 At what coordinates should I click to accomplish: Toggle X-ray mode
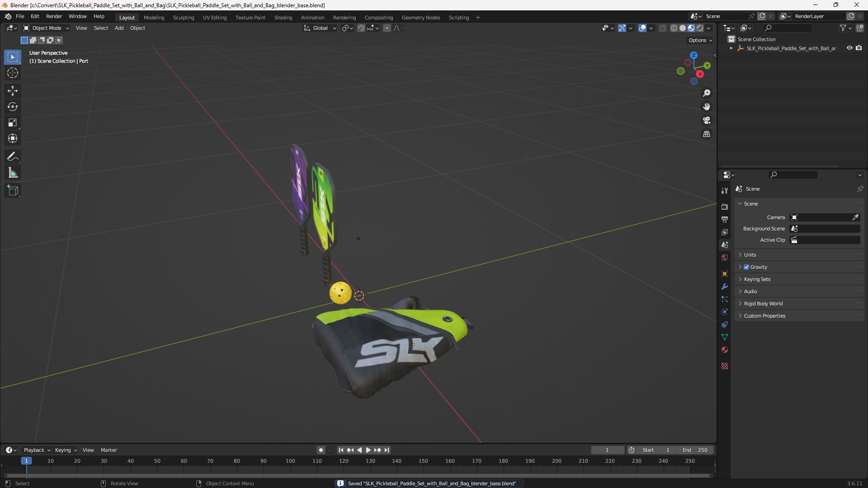[x=663, y=28]
